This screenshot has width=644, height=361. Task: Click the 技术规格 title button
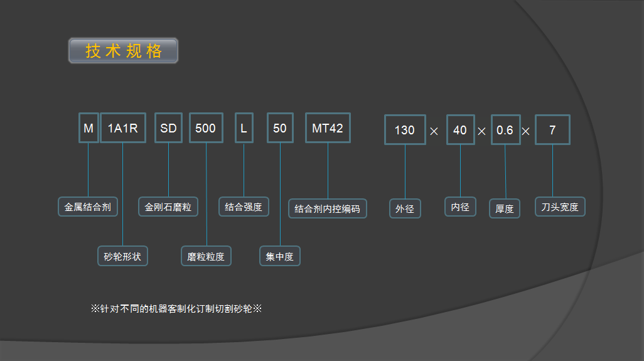(123, 51)
